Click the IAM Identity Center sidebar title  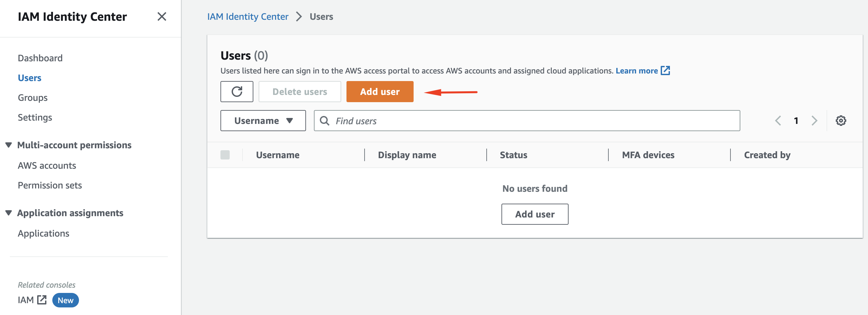72,16
